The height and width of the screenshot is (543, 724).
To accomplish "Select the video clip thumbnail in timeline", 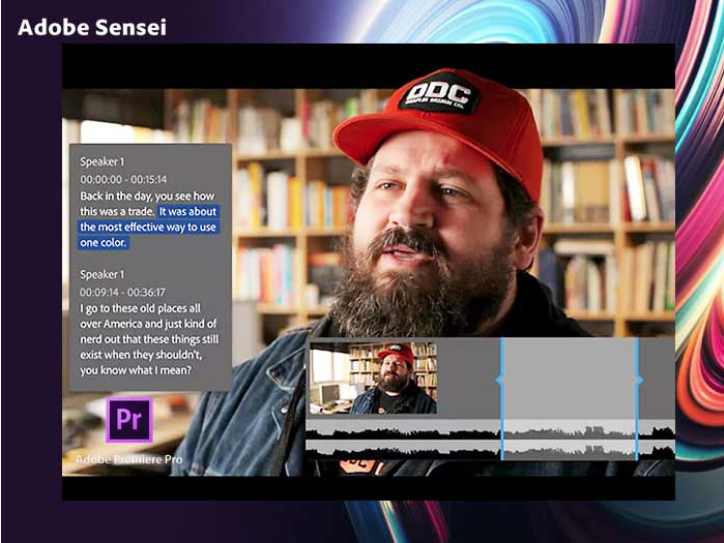I will click(373, 378).
